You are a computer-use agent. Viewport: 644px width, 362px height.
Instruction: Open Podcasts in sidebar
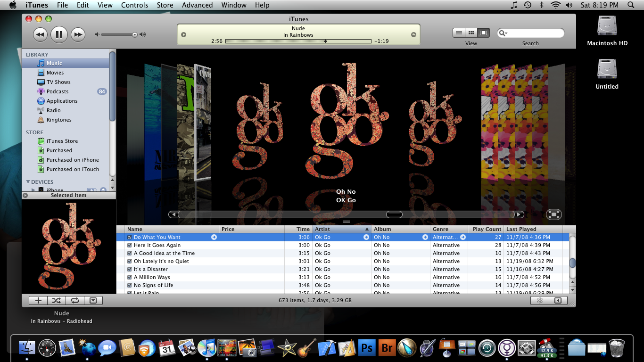point(66,91)
